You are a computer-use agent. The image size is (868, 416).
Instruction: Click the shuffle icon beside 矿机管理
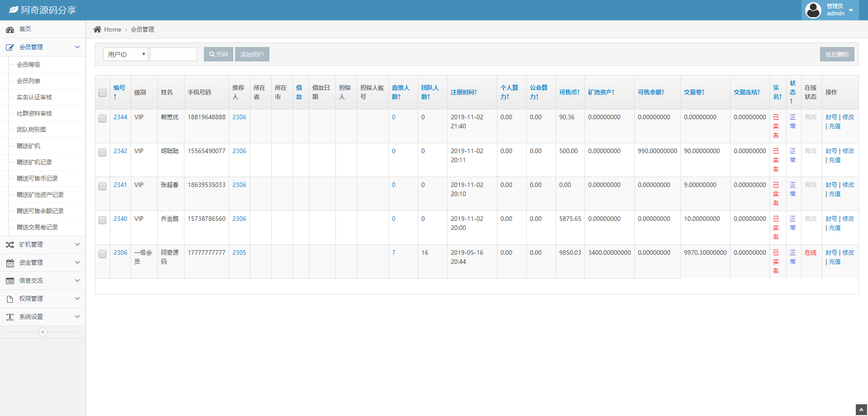(x=10, y=245)
